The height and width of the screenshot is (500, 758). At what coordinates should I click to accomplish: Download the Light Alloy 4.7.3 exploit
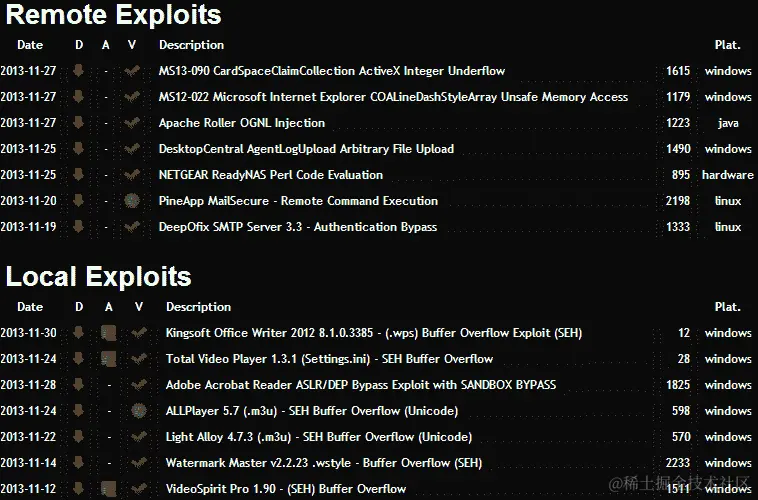(x=78, y=437)
